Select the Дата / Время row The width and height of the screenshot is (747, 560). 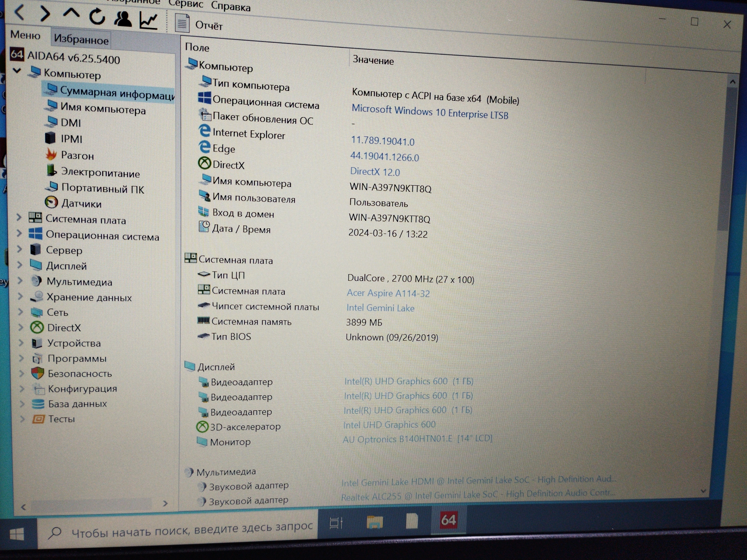click(x=313, y=230)
